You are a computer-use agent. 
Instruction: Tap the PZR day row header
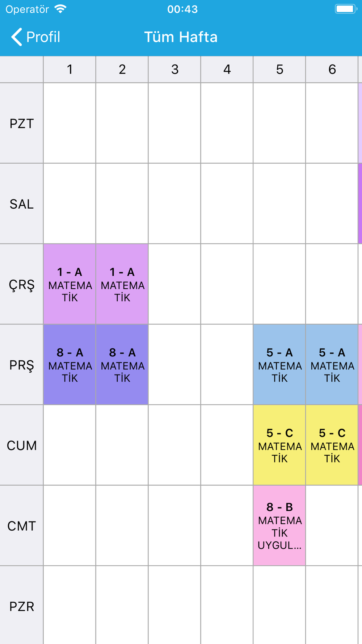click(x=22, y=606)
